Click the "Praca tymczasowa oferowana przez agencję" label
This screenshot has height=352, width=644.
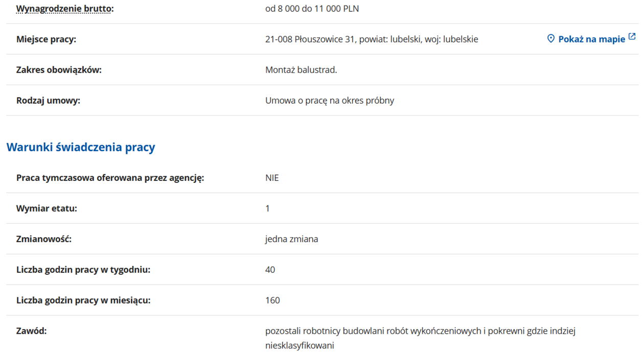110,178
